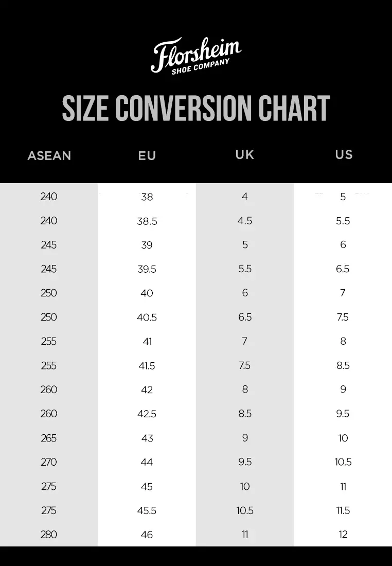This screenshot has width=392, height=566.
Task: Select UK size 10.5 cell
Action: [245, 510]
